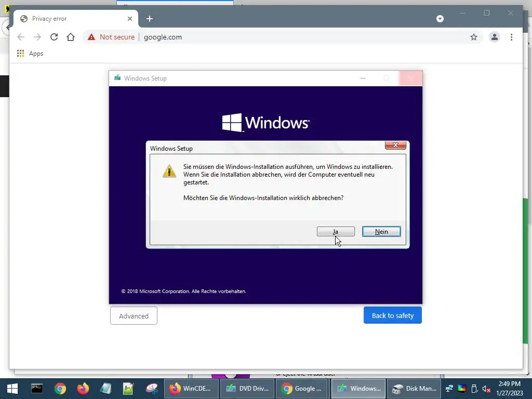This screenshot has width=532, height=399.
Task: Open the Windows Start menu
Action: 12,389
